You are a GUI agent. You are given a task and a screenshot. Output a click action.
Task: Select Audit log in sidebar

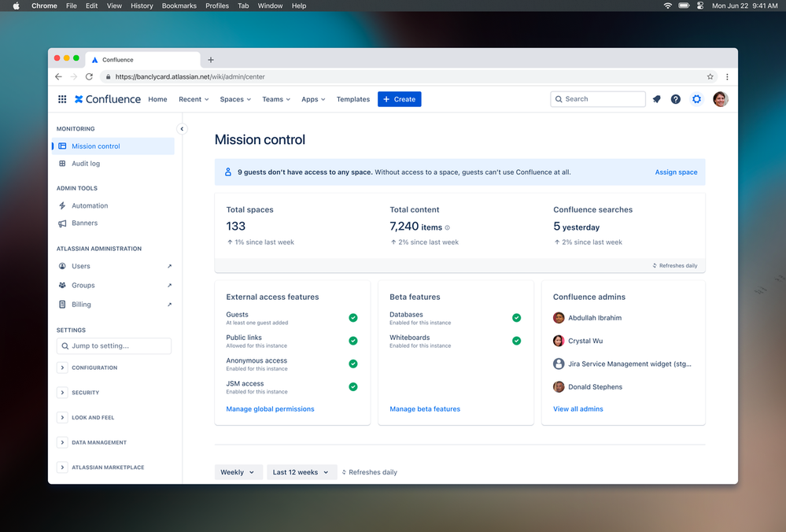(x=86, y=164)
